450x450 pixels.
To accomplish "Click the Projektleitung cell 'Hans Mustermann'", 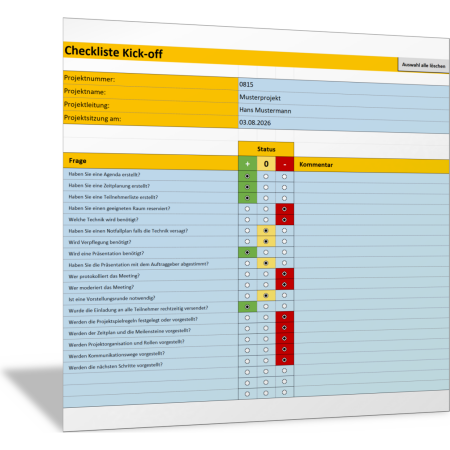I will coord(344,111).
